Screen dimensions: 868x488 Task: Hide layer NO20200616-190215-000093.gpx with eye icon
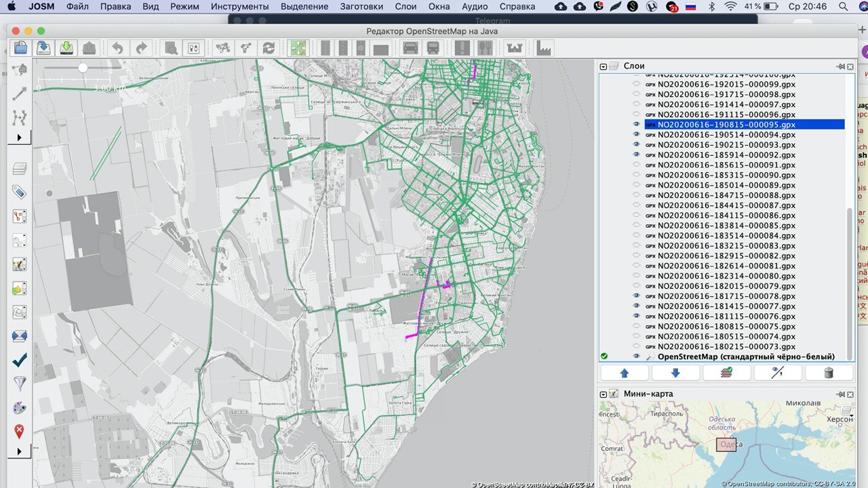click(636, 145)
